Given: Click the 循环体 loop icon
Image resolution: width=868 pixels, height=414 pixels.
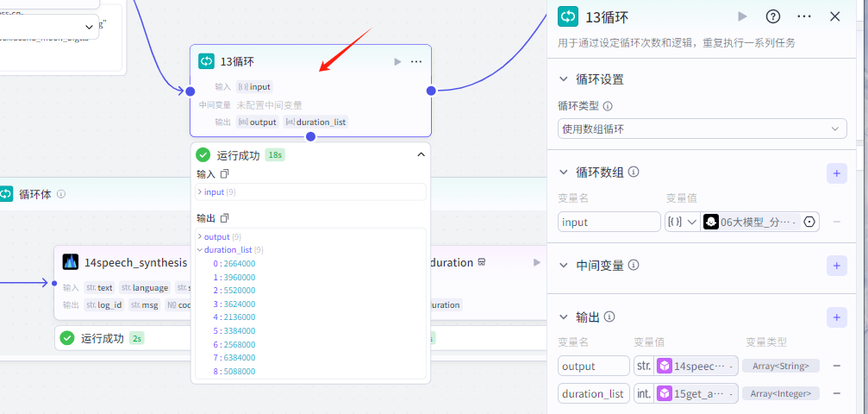Looking at the screenshot, I should click(x=5, y=194).
